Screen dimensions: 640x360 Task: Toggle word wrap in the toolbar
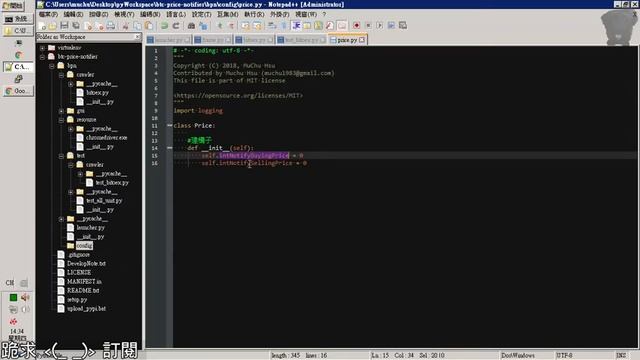coord(272,26)
